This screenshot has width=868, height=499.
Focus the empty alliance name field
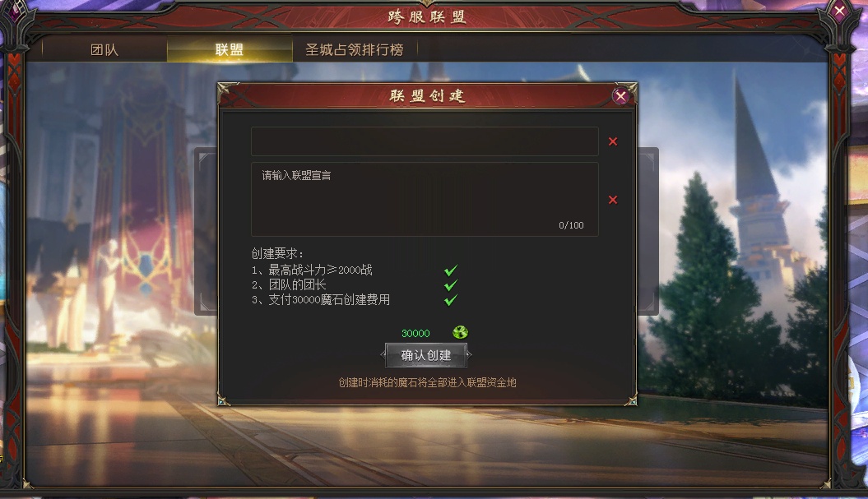[x=425, y=141]
